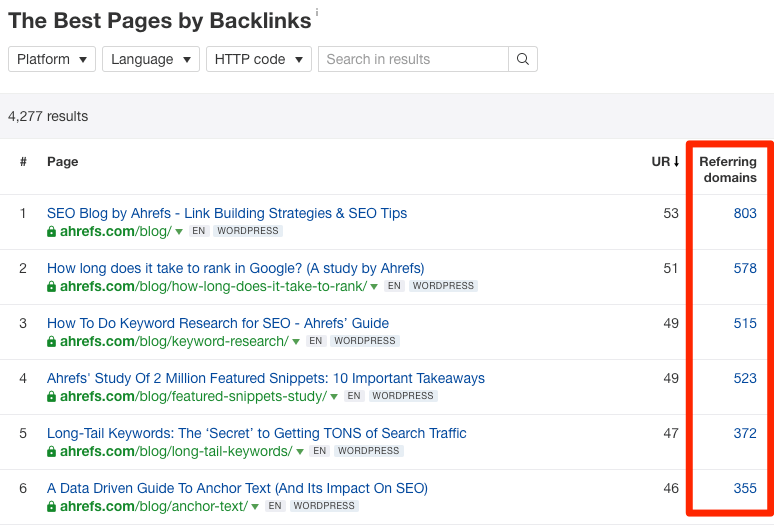774x526 pixels.
Task: Click UR value 46 in row six
Action: [x=671, y=488]
